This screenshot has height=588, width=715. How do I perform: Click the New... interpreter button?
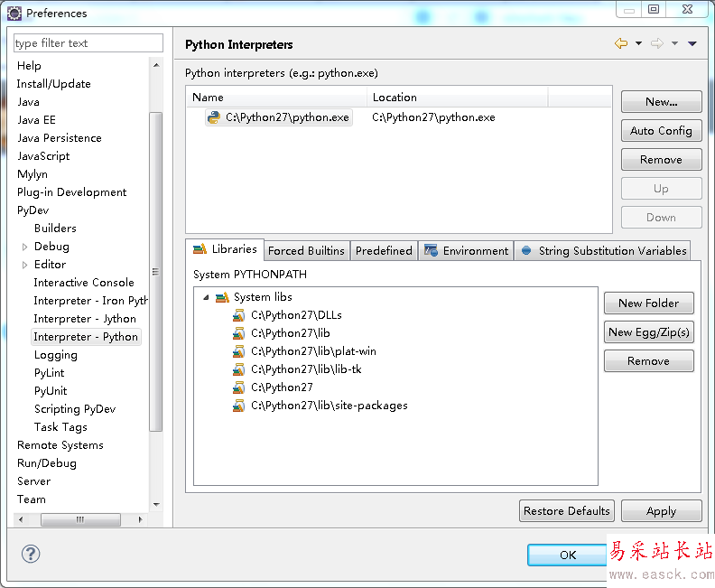pyautogui.click(x=661, y=102)
